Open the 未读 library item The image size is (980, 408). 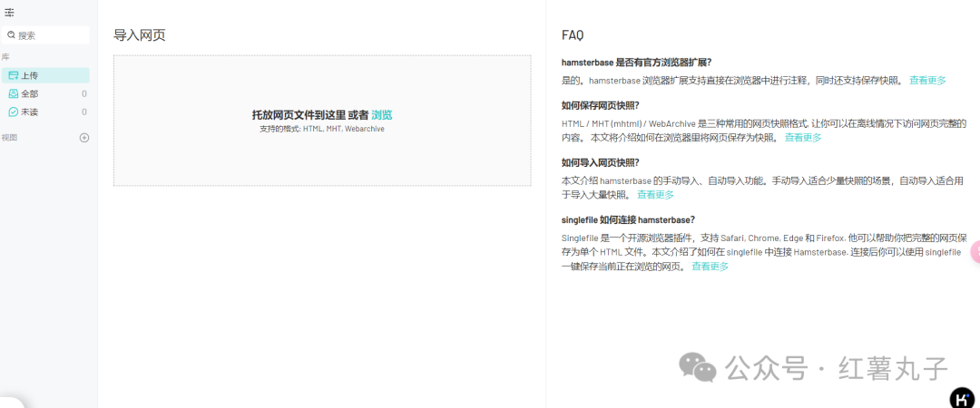45,112
